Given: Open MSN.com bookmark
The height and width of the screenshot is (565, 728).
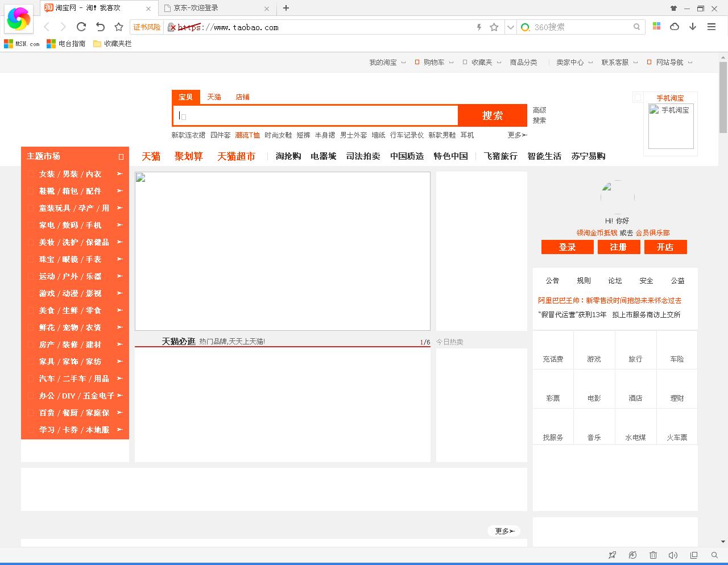Looking at the screenshot, I should pos(22,44).
